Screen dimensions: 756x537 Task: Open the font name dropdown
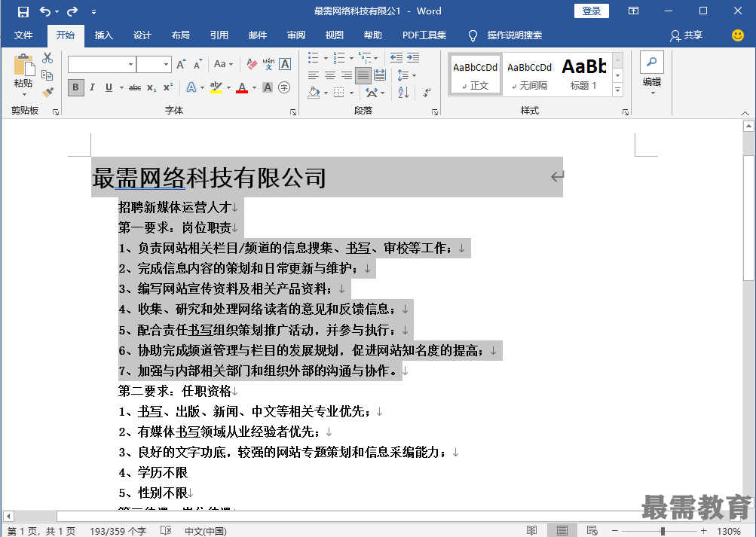coord(130,64)
